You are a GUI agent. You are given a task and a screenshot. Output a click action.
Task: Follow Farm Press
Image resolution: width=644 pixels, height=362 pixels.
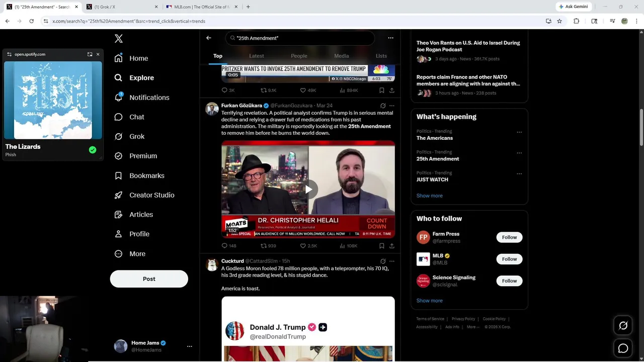click(x=509, y=237)
